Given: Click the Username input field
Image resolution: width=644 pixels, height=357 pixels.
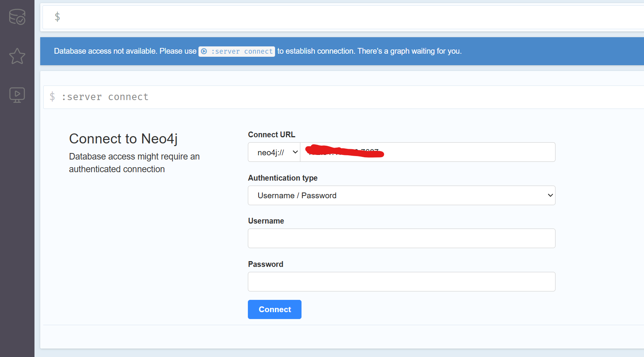Looking at the screenshot, I should pos(401,239).
